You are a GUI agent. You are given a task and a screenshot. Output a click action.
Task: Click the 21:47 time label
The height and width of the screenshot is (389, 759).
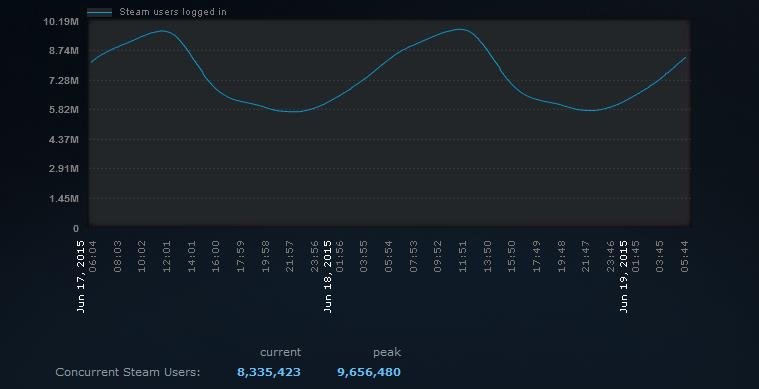[x=587, y=256]
